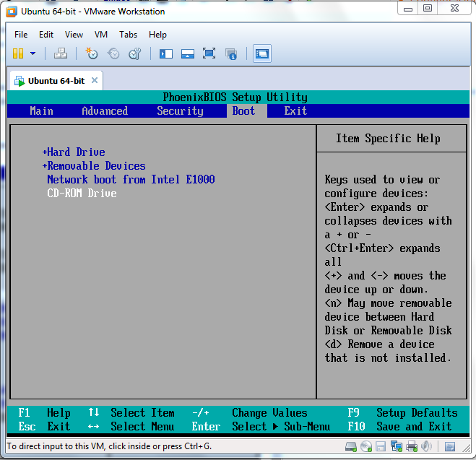The image size is (476, 460).
Task: Minimize the VMware Workstation window
Action: click(407, 9)
